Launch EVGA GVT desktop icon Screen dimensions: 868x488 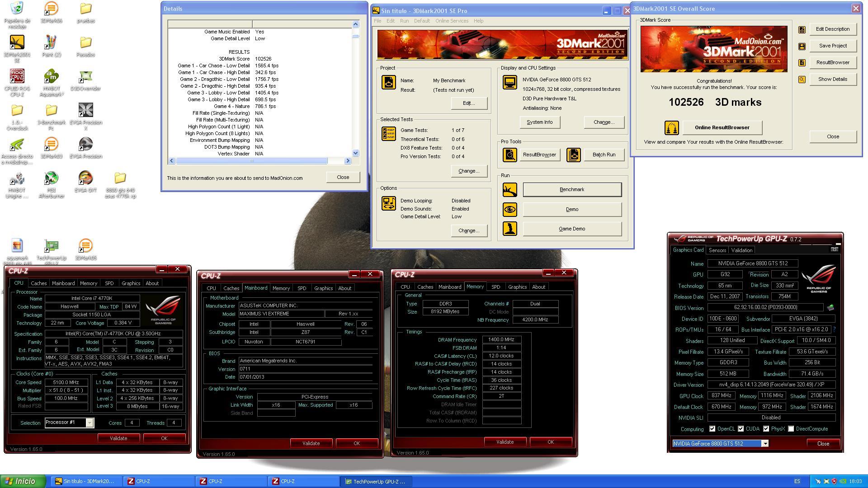(85, 182)
